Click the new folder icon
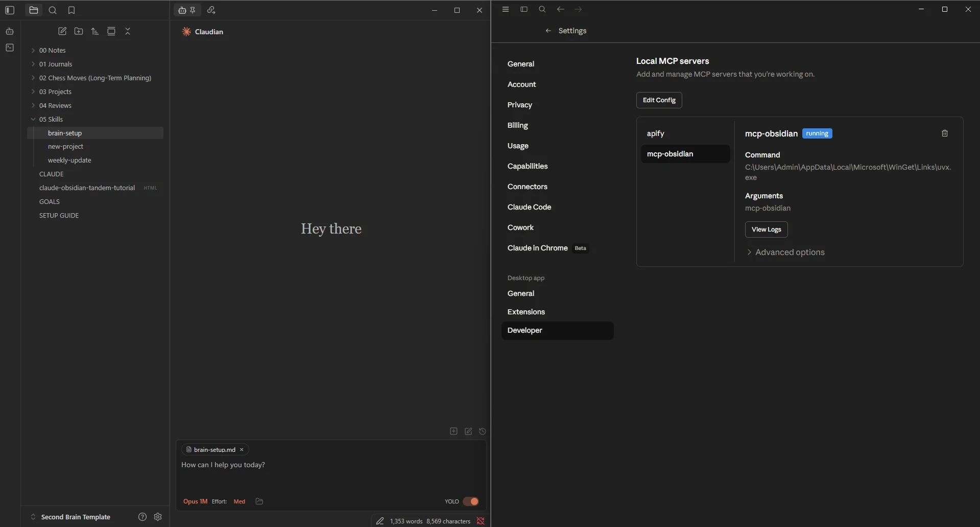Image resolution: width=980 pixels, height=527 pixels. (x=79, y=31)
